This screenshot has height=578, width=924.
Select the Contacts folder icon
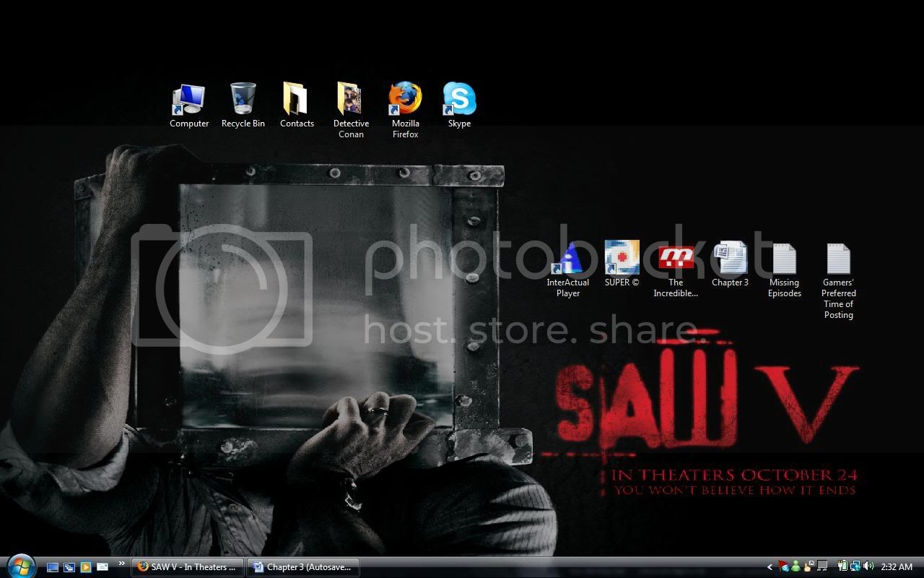click(297, 100)
